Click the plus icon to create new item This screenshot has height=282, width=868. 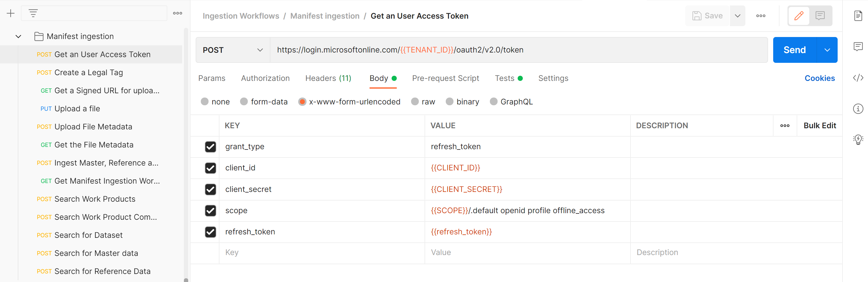pyautogui.click(x=10, y=13)
